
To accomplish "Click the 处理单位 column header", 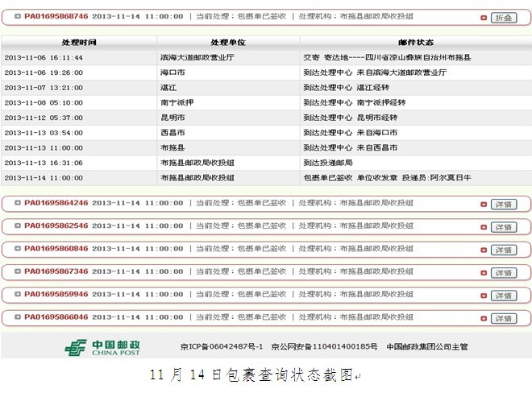I will click(227, 41).
